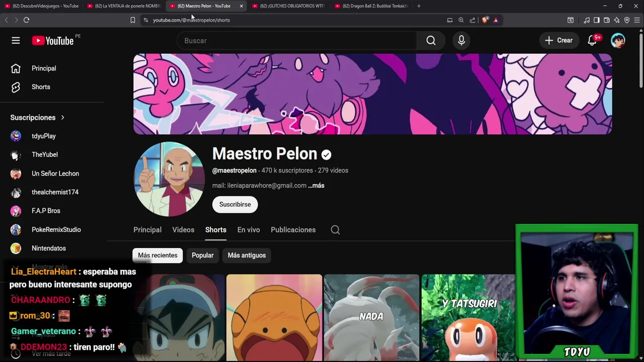Screen dimensions: 644x362
Task: View site information icon beside URL
Action: pos(146,20)
